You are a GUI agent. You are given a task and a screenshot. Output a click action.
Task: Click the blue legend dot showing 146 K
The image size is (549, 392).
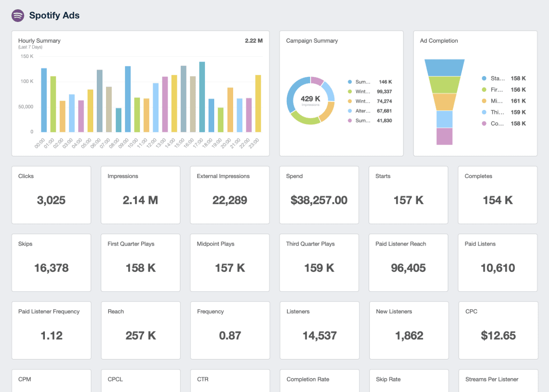click(350, 82)
